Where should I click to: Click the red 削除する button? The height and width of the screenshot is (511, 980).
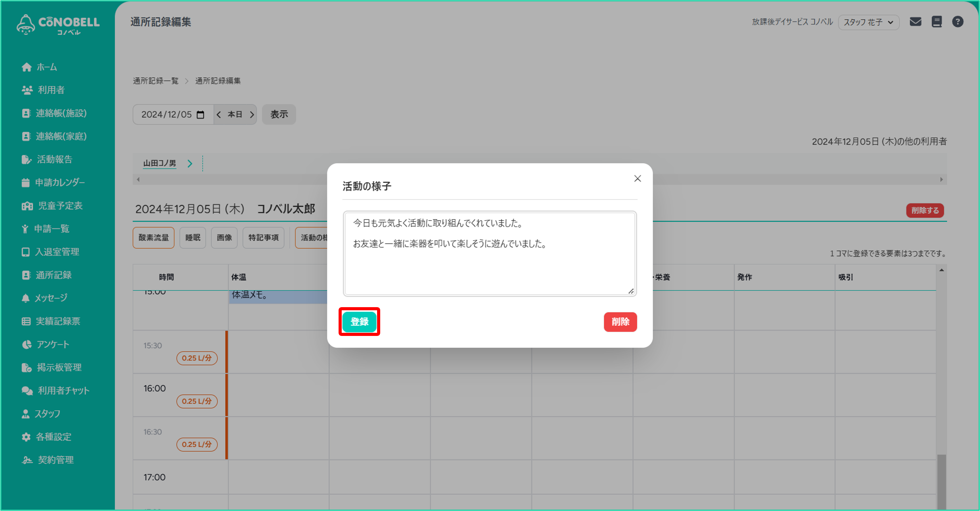(x=925, y=211)
